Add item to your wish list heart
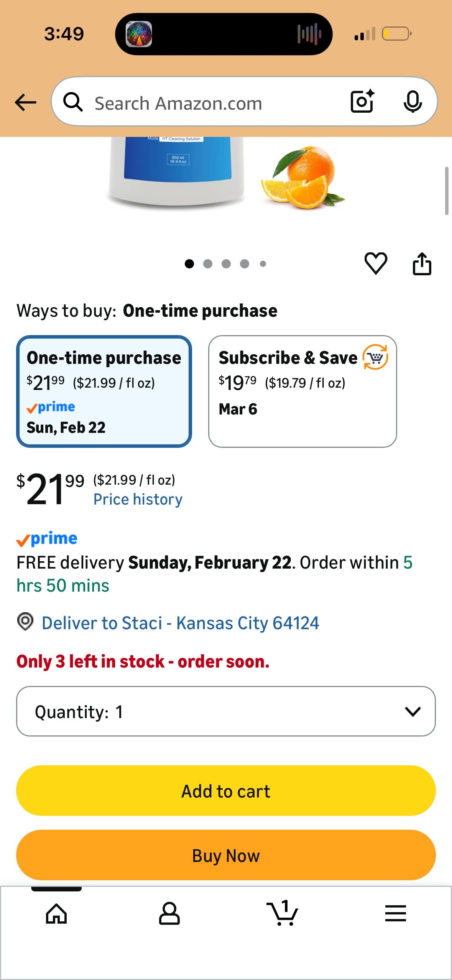This screenshot has height=980, width=452. click(376, 263)
